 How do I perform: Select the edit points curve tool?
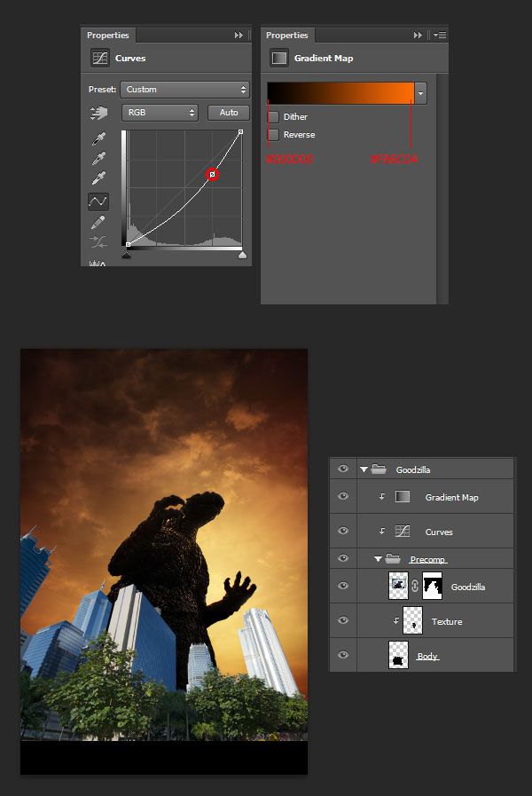[98, 201]
